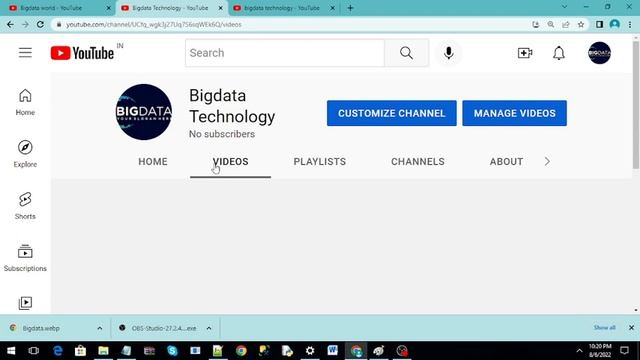Screen dimensions: 640x360
Task: Open Microsoft Word from taskbar
Action: click(332, 351)
